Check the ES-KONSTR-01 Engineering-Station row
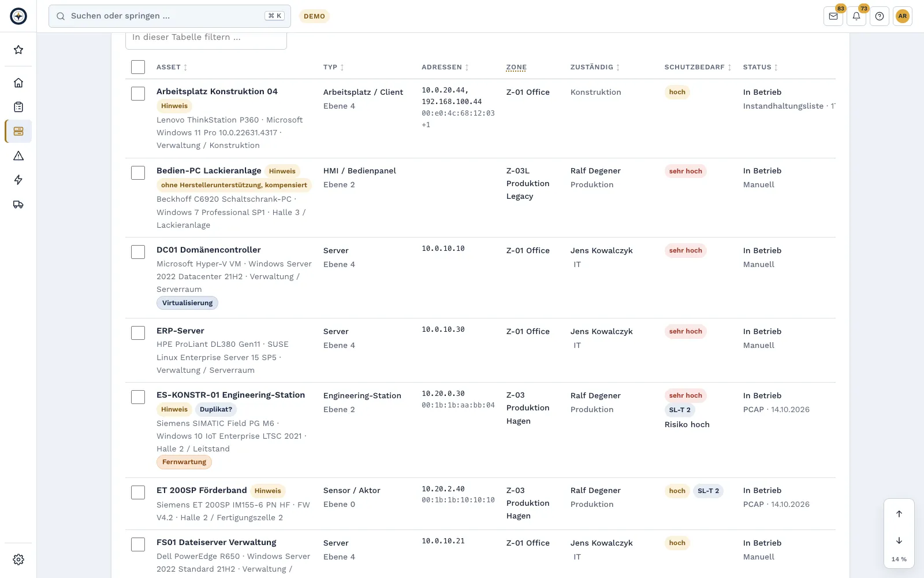The height and width of the screenshot is (578, 924). 138,397
